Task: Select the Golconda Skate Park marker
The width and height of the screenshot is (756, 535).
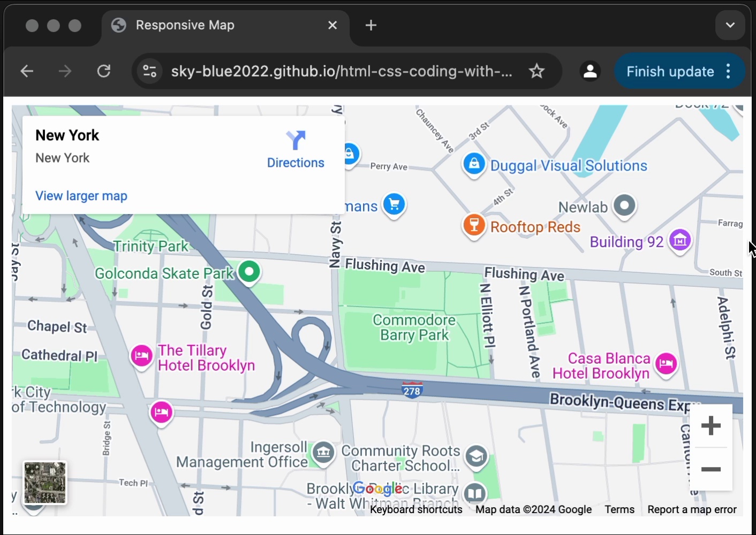Action: pyautogui.click(x=249, y=272)
